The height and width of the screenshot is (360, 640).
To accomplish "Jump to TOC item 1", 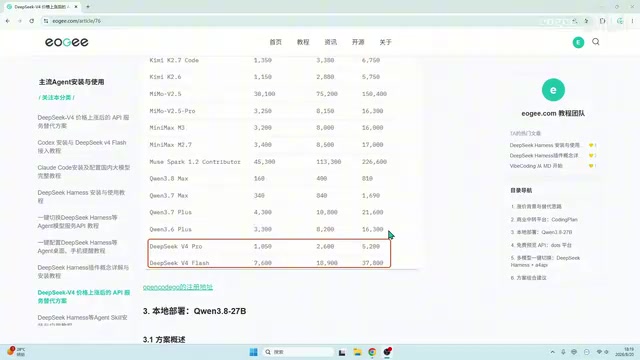I will [x=536, y=207].
